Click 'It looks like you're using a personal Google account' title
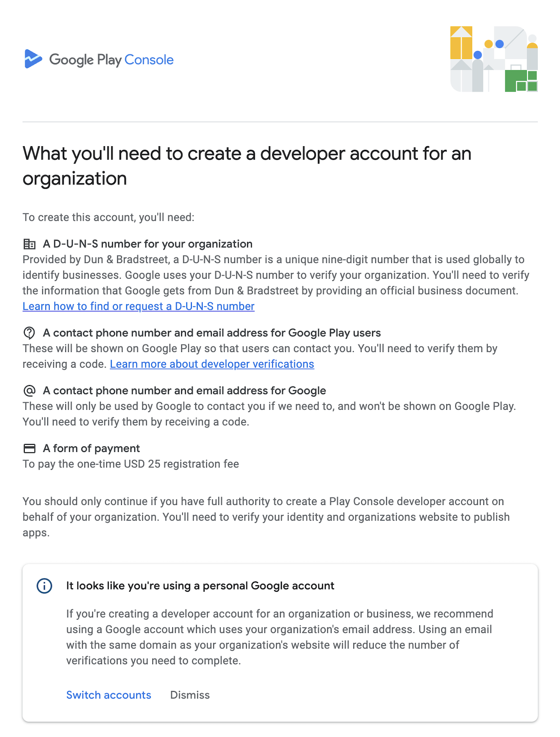This screenshot has width=560, height=737. coord(200,586)
